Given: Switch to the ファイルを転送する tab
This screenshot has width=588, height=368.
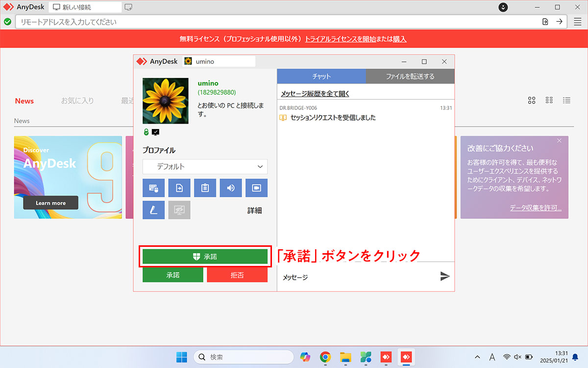Looking at the screenshot, I should click(x=410, y=76).
